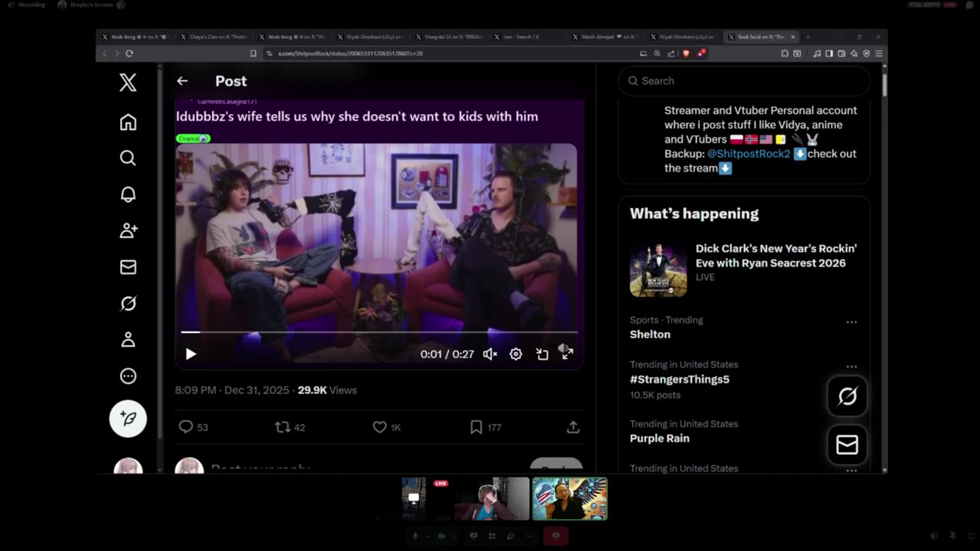
Task: Open Shelton trending topic
Action: point(650,334)
